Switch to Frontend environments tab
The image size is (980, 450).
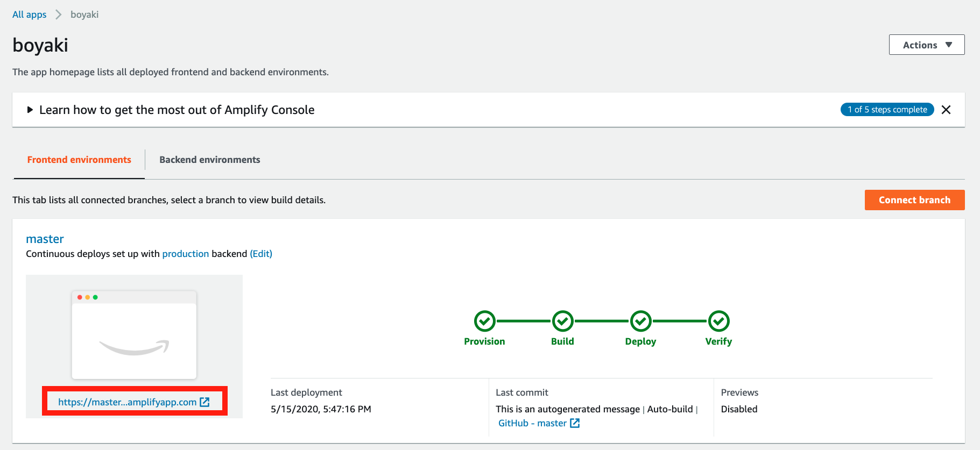[x=79, y=160]
